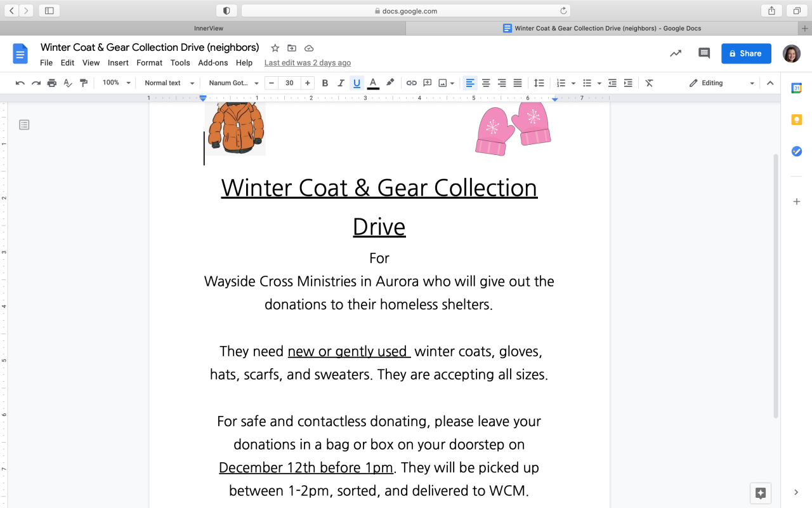Increase the paragraph indent
This screenshot has height=508, width=812.
(628, 83)
